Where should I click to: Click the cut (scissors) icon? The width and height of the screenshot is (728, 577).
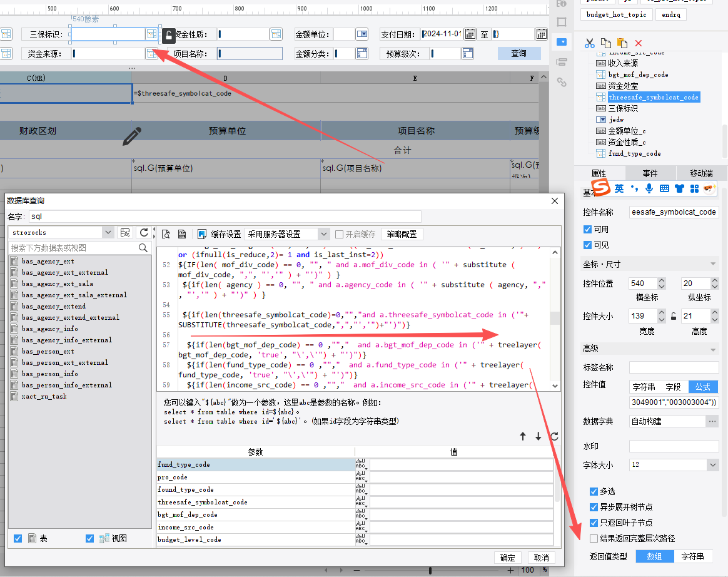pos(589,43)
